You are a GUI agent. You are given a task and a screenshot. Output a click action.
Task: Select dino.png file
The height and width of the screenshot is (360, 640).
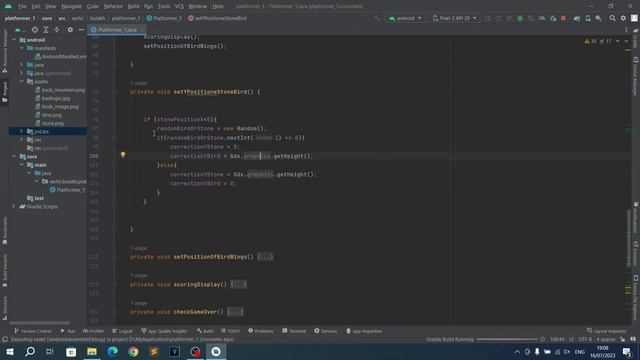tap(48, 115)
